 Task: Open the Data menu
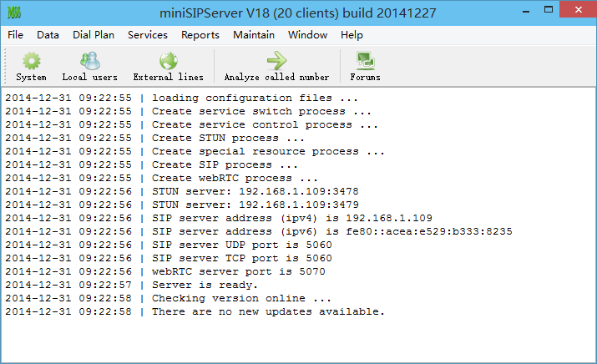(48, 35)
